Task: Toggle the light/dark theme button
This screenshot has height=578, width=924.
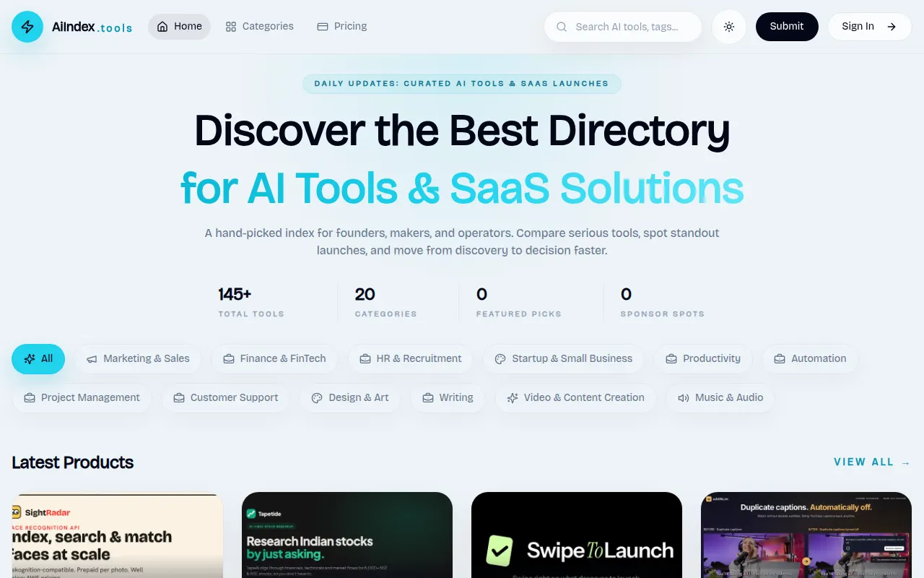Action: click(x=729, y=27)
